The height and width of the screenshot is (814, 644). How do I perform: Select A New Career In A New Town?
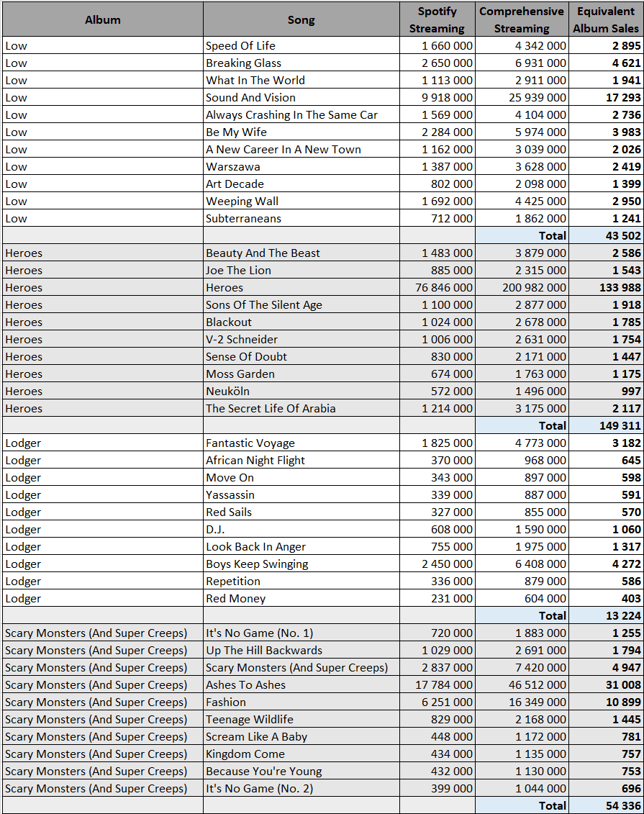click(x=301, y=149)
